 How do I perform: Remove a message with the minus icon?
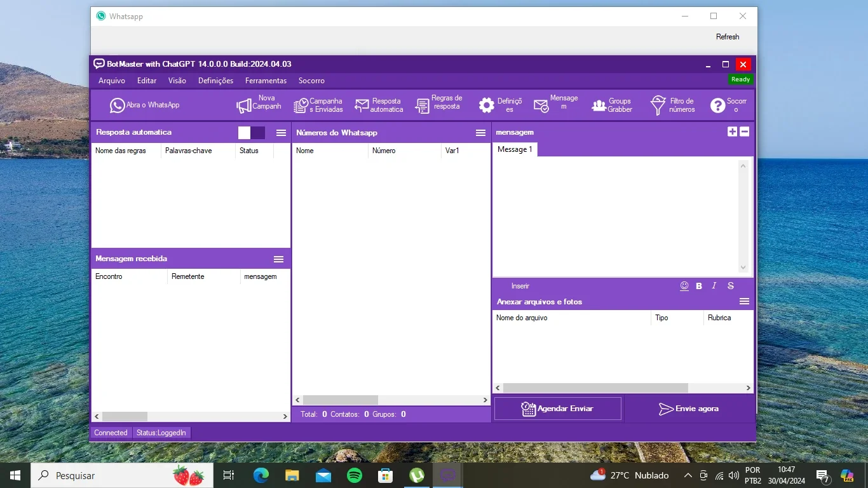pyautogui.click(x=745, y=132)
